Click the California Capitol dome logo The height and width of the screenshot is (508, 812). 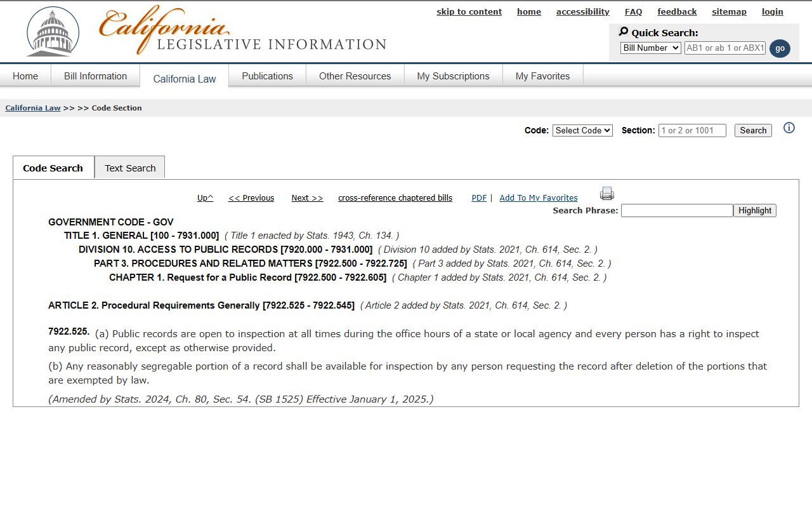coord(53,32)
